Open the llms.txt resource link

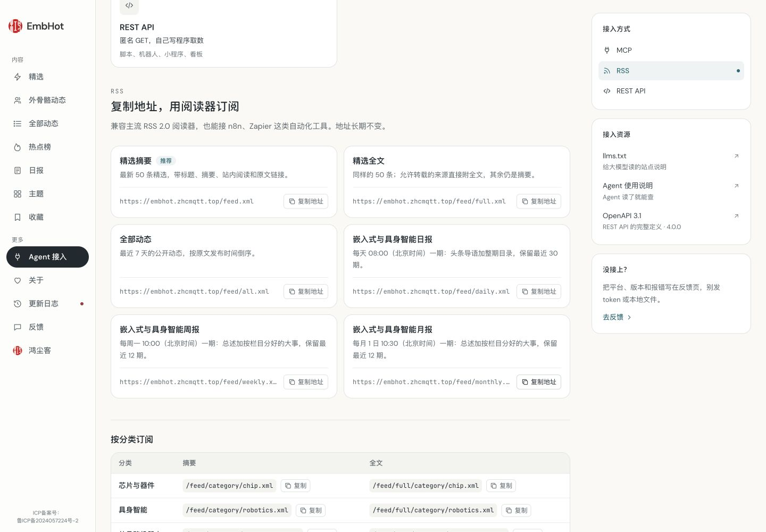[x=671, y=161]
